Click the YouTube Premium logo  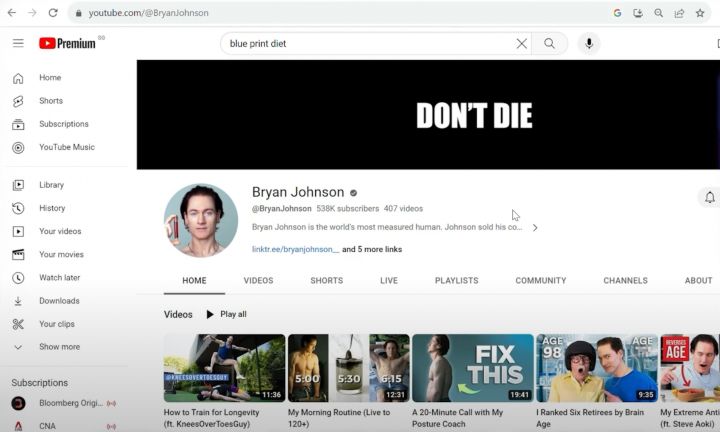(68, 43)
